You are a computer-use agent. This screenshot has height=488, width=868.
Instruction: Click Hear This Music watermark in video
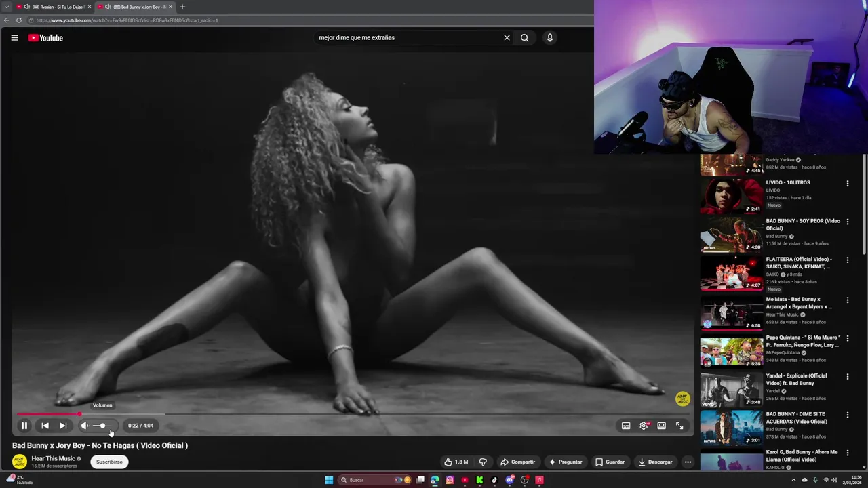pos(682,399)
